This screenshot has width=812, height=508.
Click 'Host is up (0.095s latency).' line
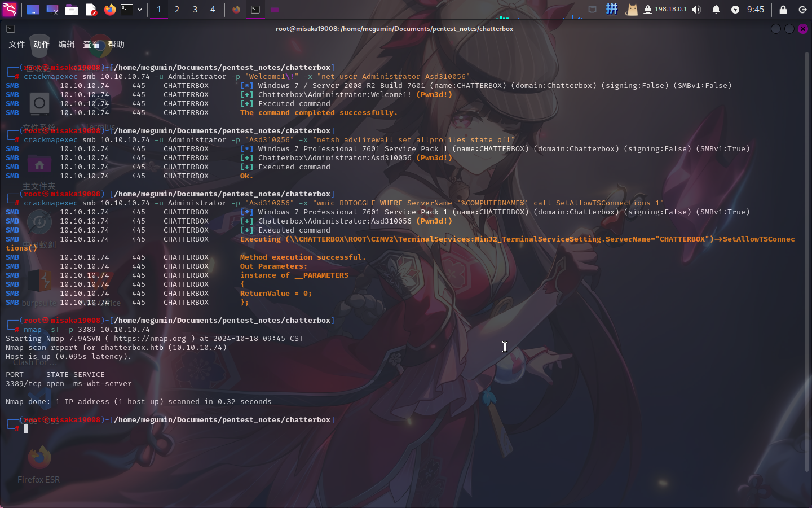pyautogui.click(x=69, y=357)
